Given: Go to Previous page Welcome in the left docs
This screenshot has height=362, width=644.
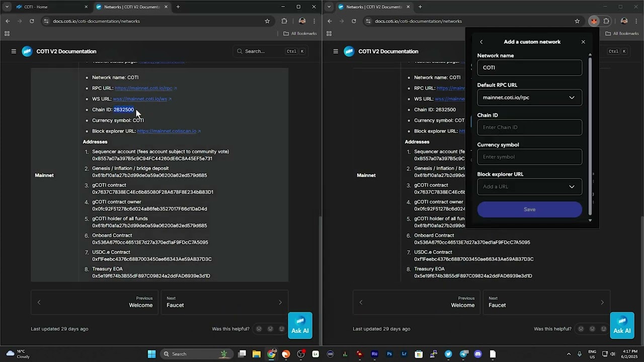Looking at the screenshot, I should 95,302.
